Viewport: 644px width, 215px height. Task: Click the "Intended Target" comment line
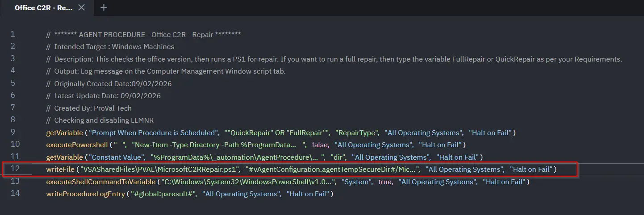[110, 46]
